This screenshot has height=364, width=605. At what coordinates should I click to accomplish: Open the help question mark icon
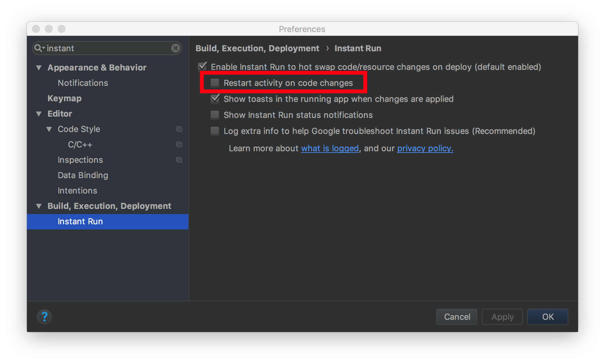[x=44, y=317]
